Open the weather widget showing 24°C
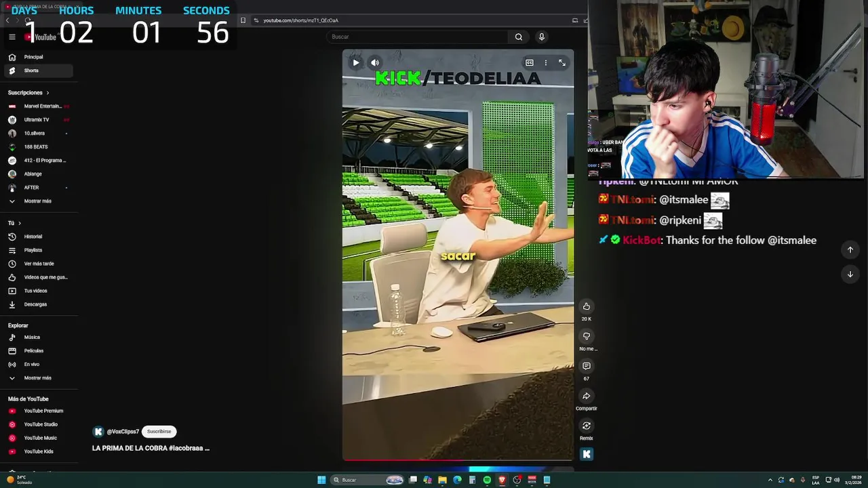This screenshot has width=868, height=488. tap(19, 480)
